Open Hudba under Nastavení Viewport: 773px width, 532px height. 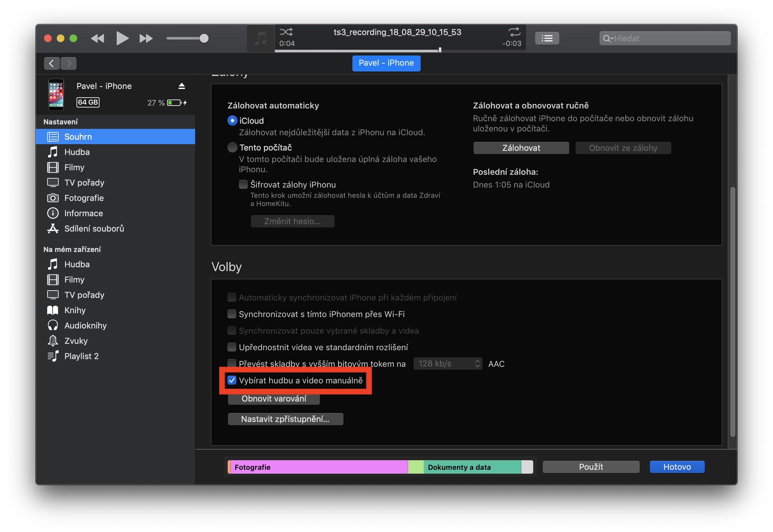[115, 152]
